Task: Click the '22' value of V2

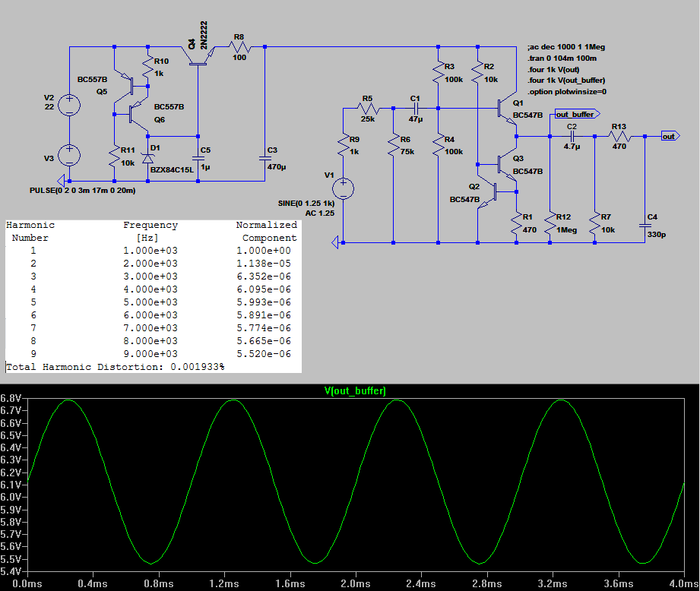Action: pos(49,106)
